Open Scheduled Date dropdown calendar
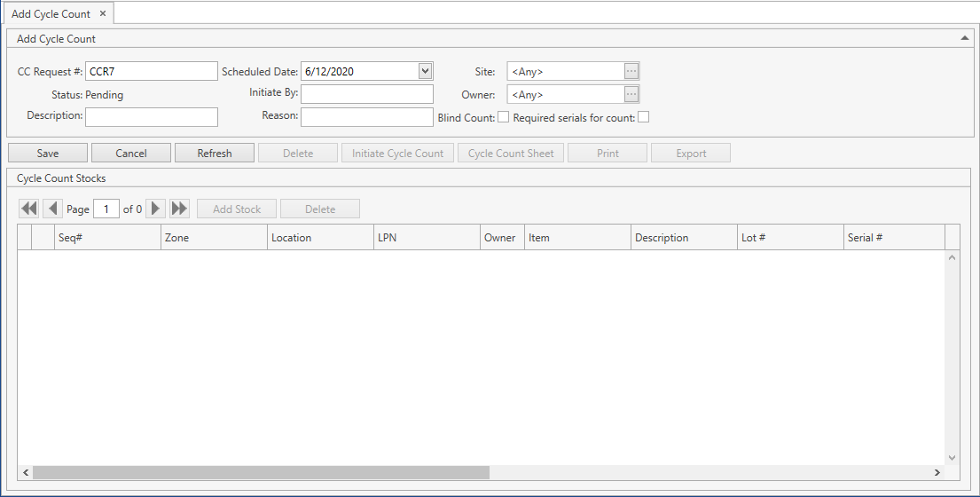This screenshot has width=980, height=497. (x=425, y=71)
